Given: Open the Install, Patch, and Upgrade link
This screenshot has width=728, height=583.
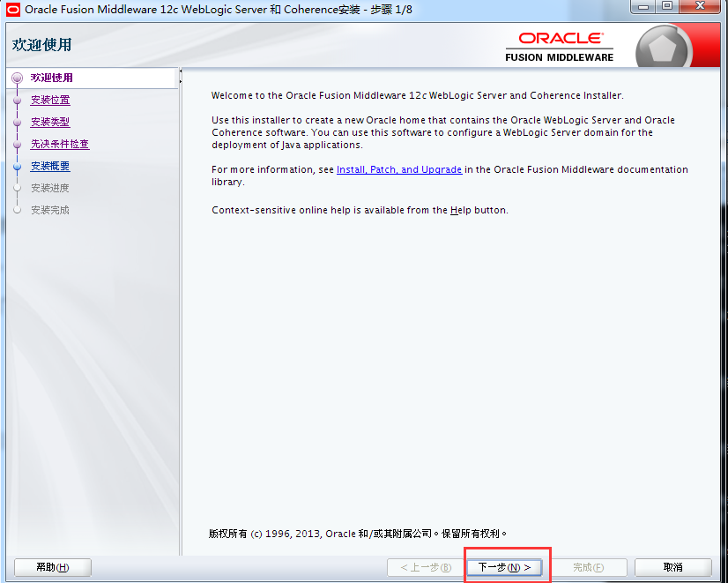Looking at the screenshot, I should click(x=399, y=169).
